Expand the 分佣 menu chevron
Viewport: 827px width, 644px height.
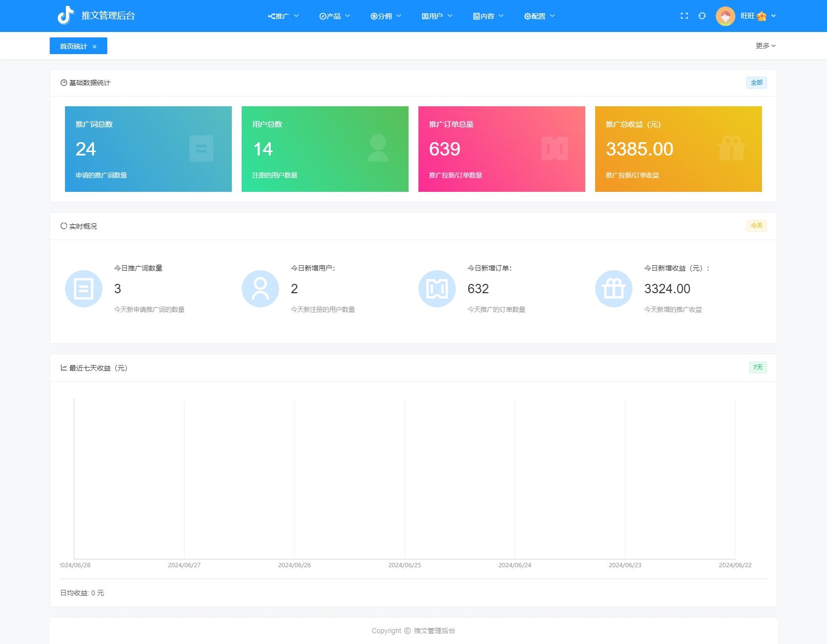pos(399,16)
